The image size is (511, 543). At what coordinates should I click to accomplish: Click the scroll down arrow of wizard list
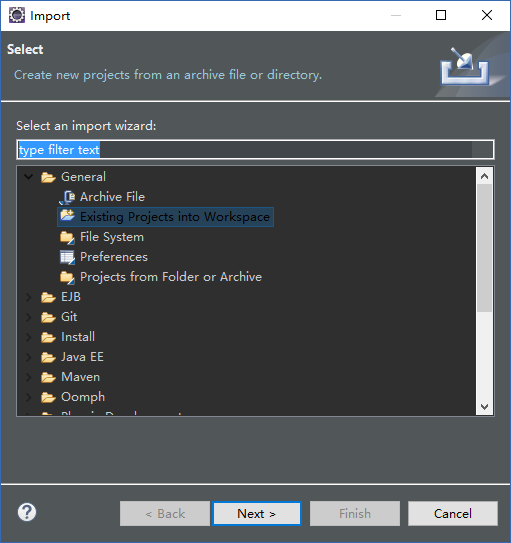pos(484,407)
